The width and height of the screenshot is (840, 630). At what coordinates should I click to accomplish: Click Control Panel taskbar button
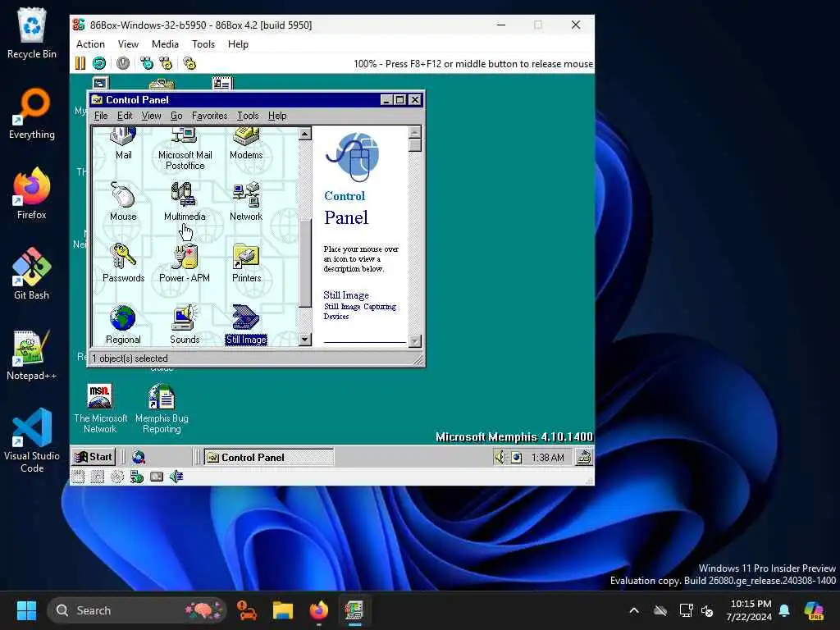[269, 457]
